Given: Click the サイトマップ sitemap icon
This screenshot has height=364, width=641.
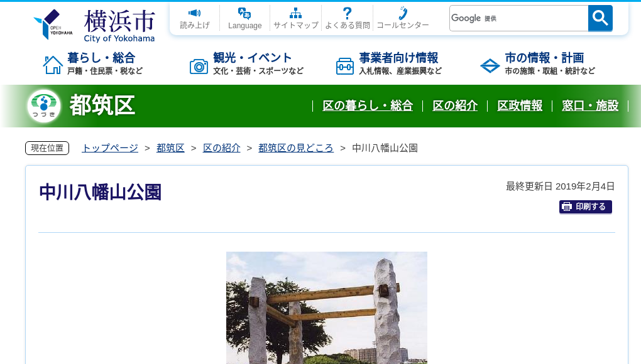Looking at the screenshot, I should tap(295, 12).
